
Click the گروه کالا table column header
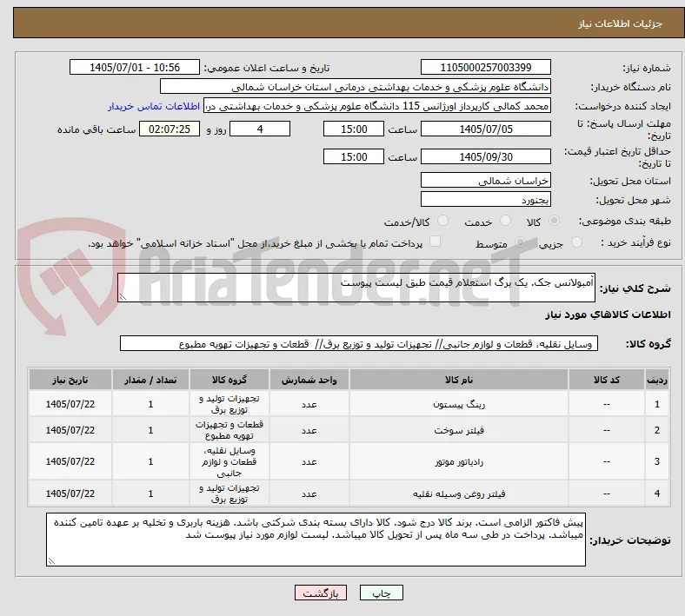[x=229, y=380]
